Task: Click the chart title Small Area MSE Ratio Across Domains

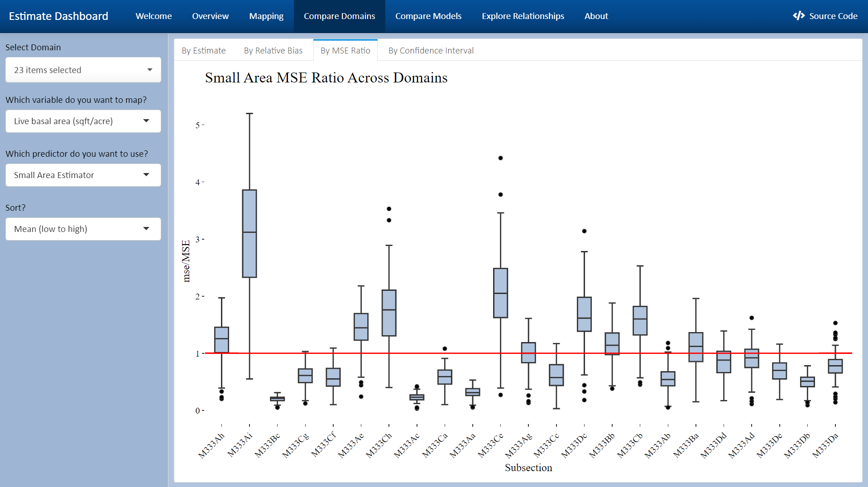Action: (326, 77)
